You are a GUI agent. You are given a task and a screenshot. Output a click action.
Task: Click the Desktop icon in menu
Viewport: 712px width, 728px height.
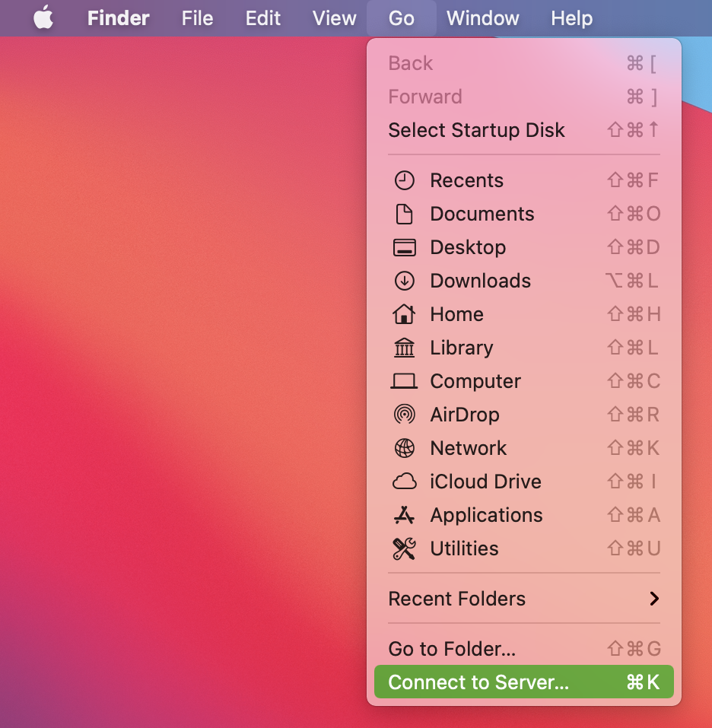coord(404,247)
